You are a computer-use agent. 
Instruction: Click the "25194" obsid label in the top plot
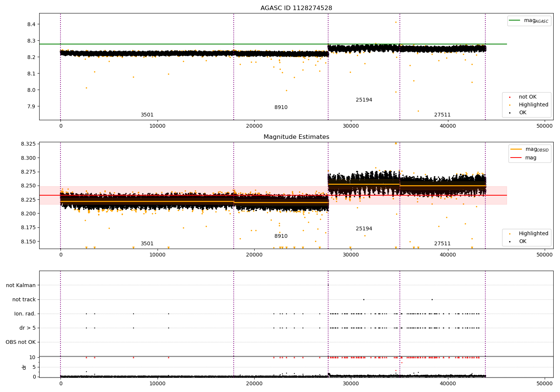point(364,100)
